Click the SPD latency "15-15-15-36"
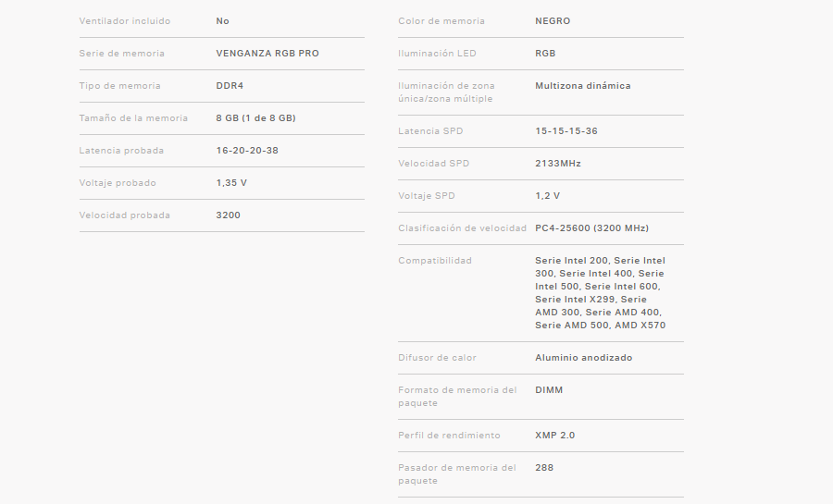 tap(566, 130)
